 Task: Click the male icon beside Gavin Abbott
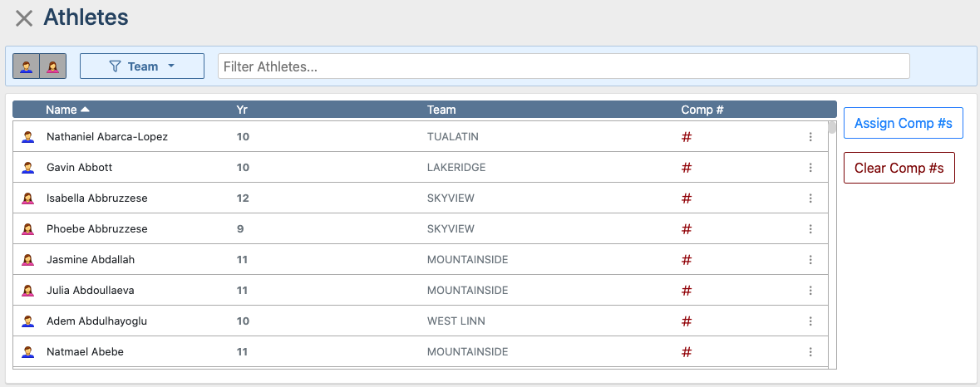coord(27,167)
